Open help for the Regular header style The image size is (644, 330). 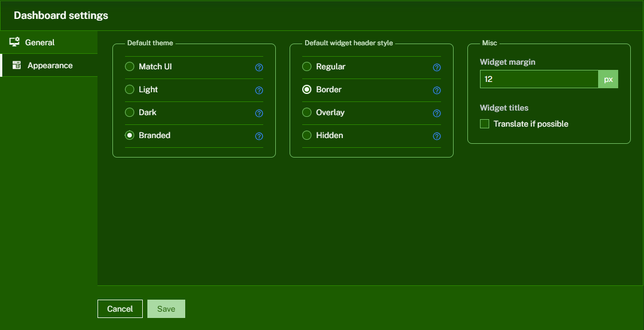437,67
